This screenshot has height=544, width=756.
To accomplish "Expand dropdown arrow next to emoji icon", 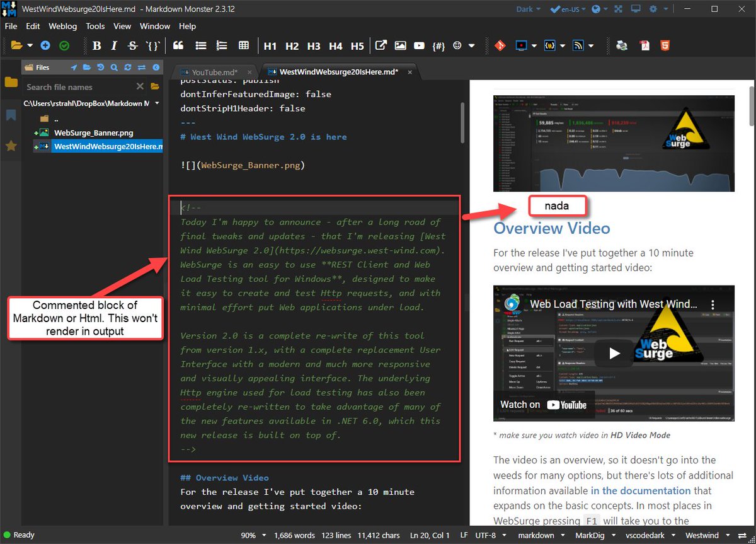I will (x=471, y=46).
